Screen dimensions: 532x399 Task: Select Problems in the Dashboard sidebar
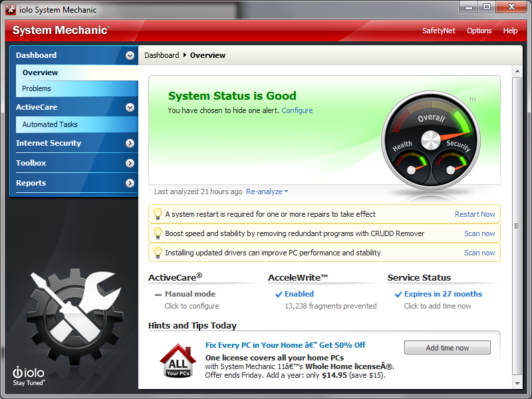coord(37,88)
